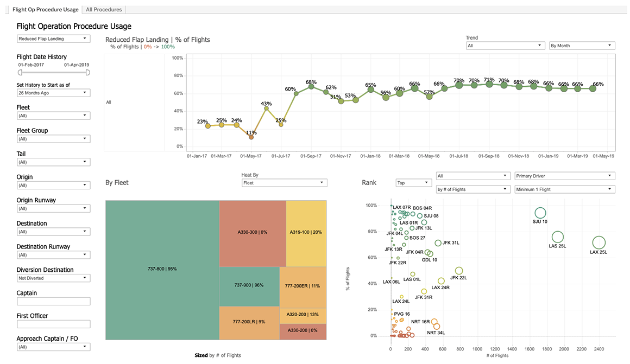The height and width of the screenshot is (364, 630).
Task: Click the yellow A319-100 treemap block
Action: (x=306, y=233)
